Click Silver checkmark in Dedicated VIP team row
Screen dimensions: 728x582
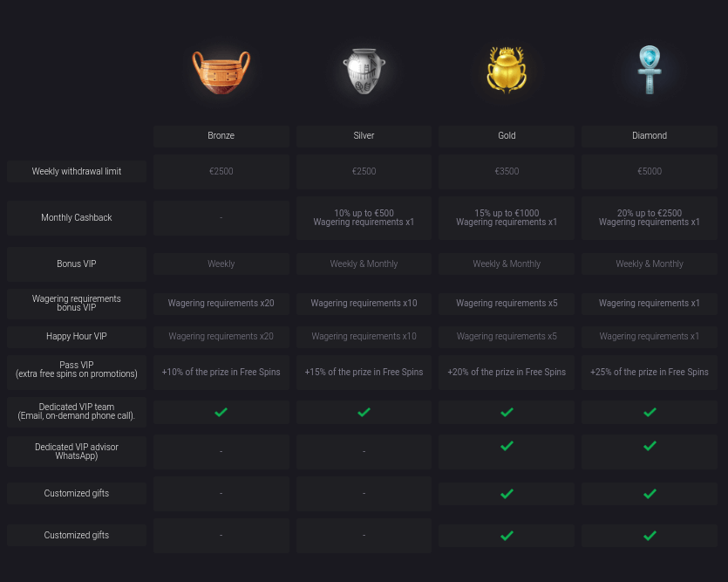point(364,412)
